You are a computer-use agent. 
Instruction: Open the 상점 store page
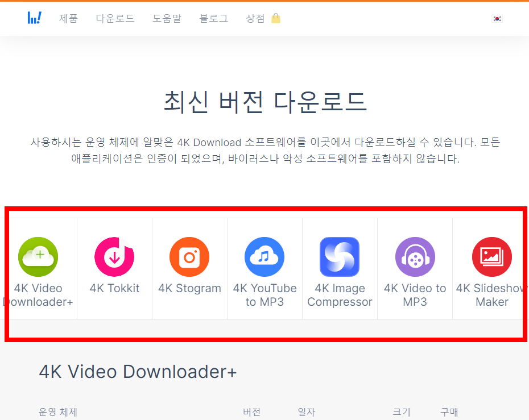tap(255, 18)
